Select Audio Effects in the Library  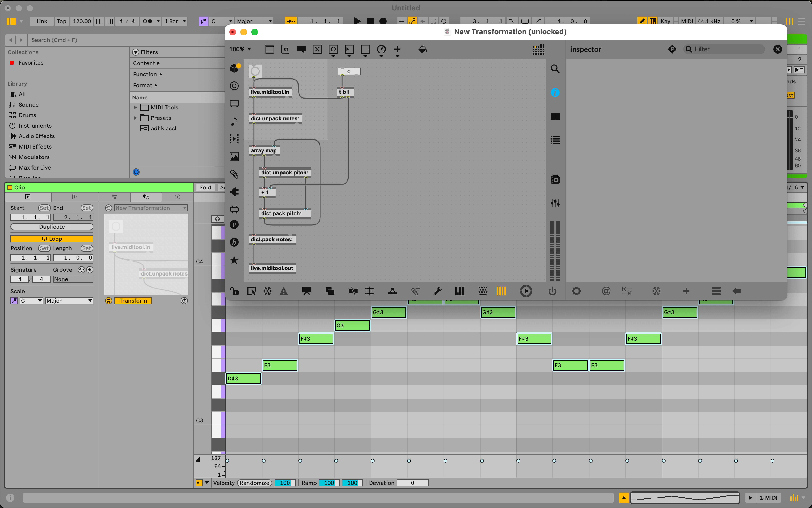click(36, 136)
